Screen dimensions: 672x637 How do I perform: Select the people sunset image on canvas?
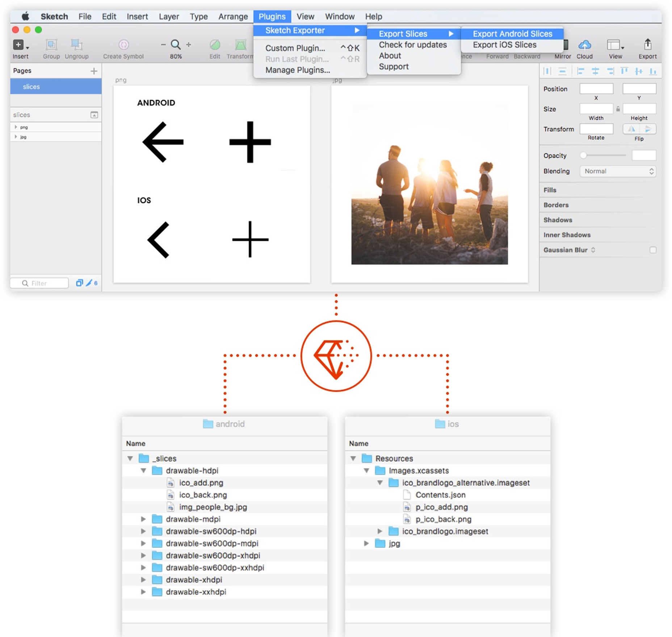[x=429, y=184]
